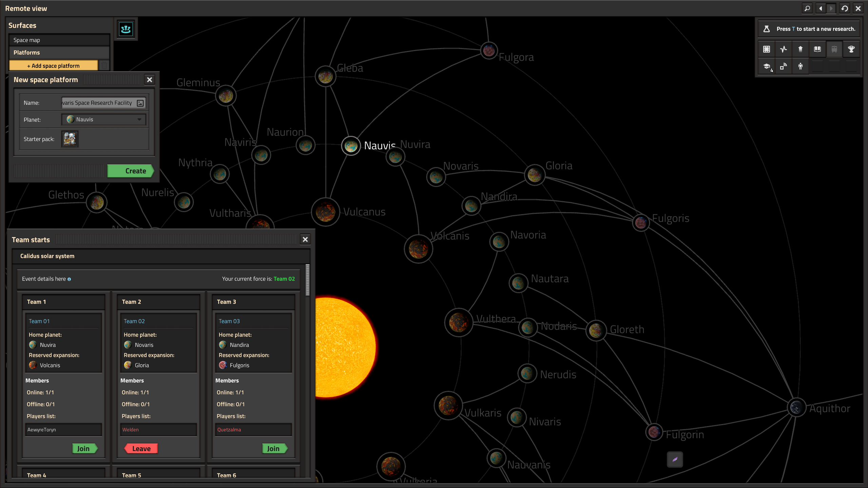Select the Glethos planet node
The height and width of the screenshot is (488, 868).
[97, 203]
